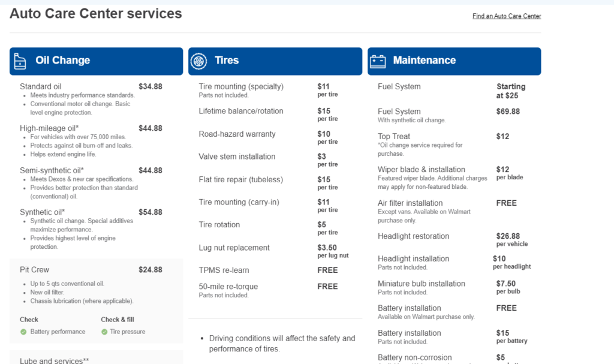Image resolution: width=614 pixels, height=364 pixels.
Task: Open the Find an Auto Care Center link
Action: click(507, 16)
